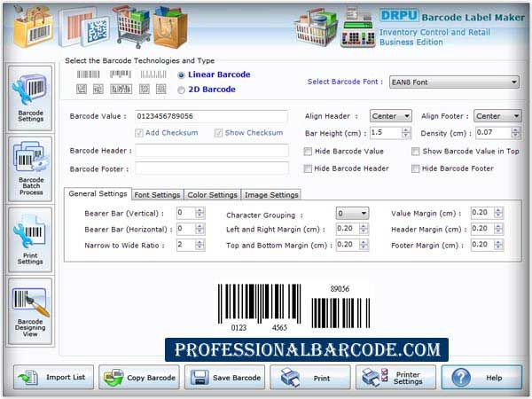532x399 pixels.
Task: Click the Save Barcode floppy icon
Action: click(x=199, y=378)
